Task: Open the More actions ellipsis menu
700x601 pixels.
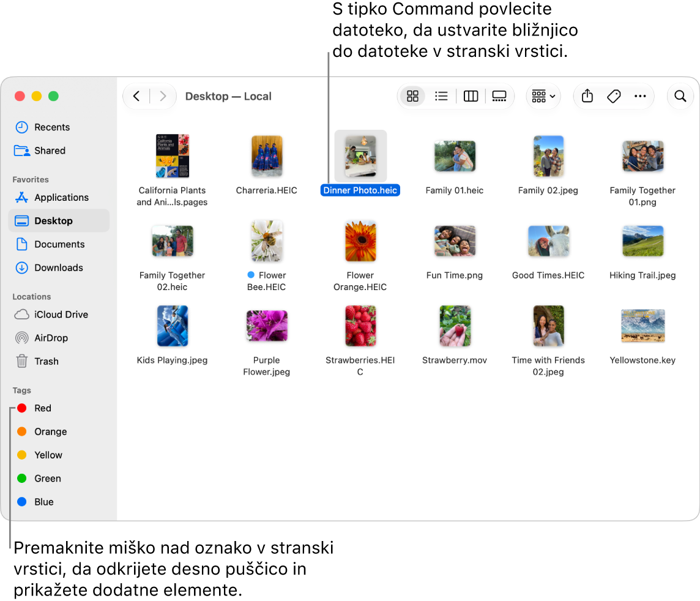Action: (x=640, y=96)
